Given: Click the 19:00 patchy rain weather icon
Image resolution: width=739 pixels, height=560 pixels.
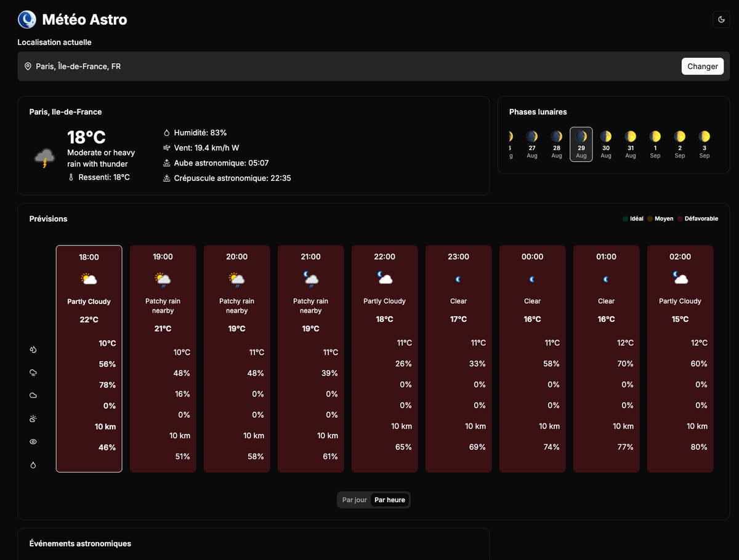Looking at the screenshot, I should pyautogui.click(x=163, y=280).
